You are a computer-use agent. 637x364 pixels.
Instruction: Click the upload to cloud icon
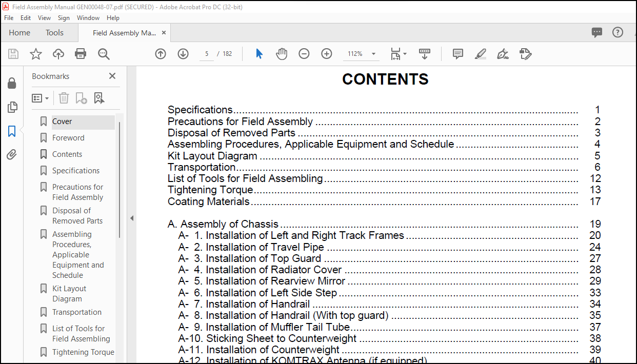[x=58, y=54]
